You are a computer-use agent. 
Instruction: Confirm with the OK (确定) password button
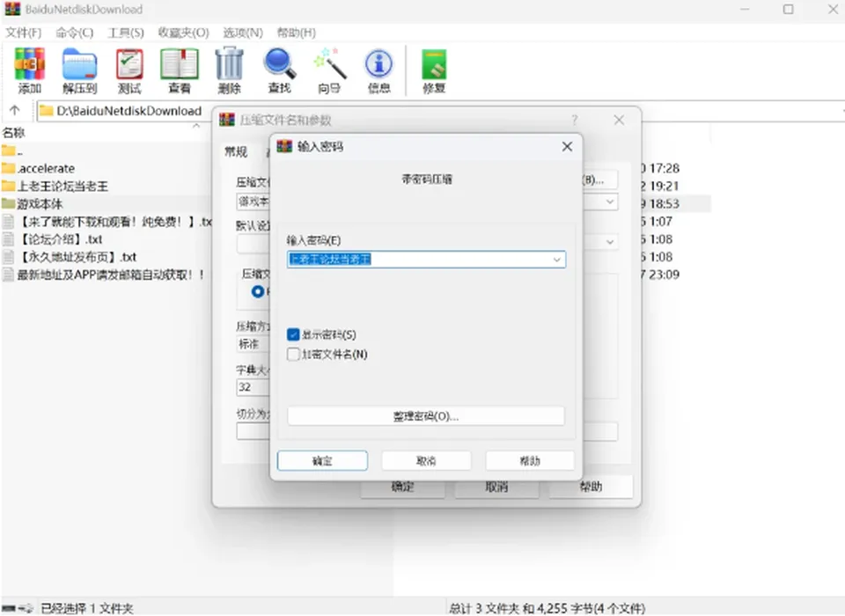322,461
